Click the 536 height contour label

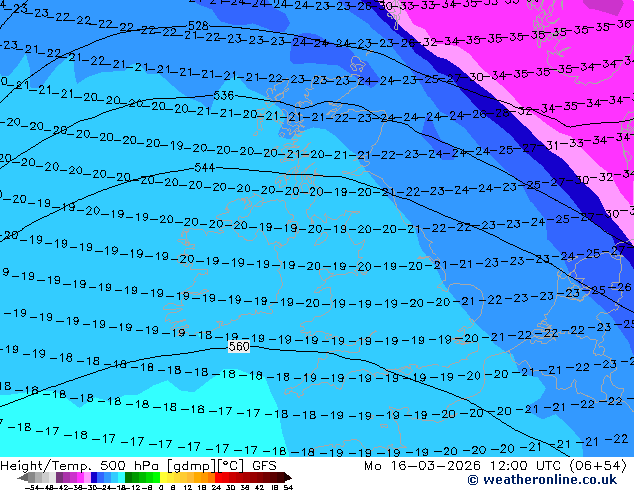coord(224,95)
